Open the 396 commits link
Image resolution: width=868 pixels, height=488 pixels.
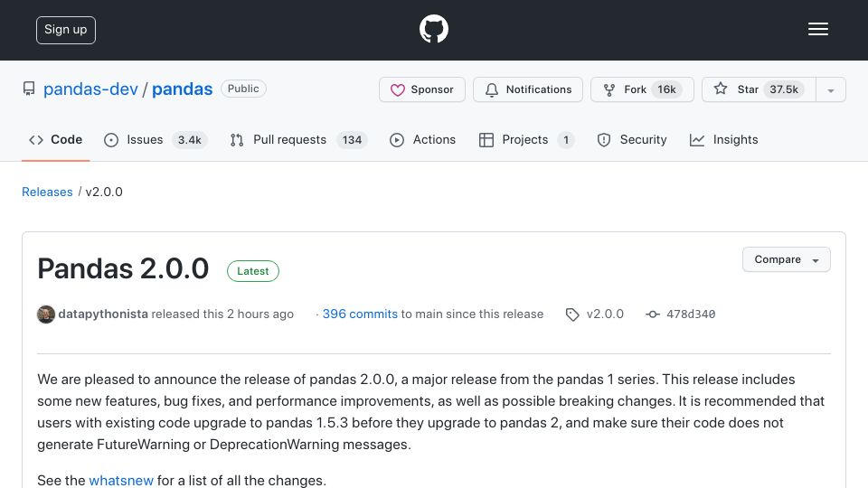pos(360,314)
